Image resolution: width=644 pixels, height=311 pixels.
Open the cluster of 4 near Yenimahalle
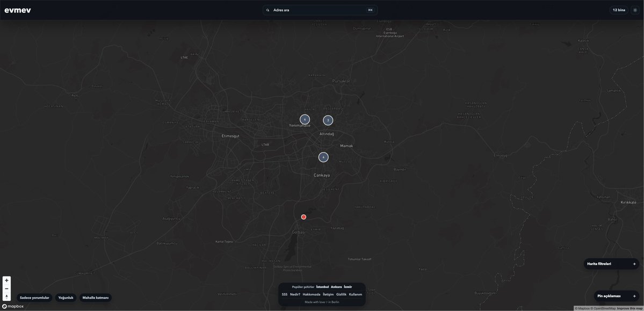tap(305, 119)
